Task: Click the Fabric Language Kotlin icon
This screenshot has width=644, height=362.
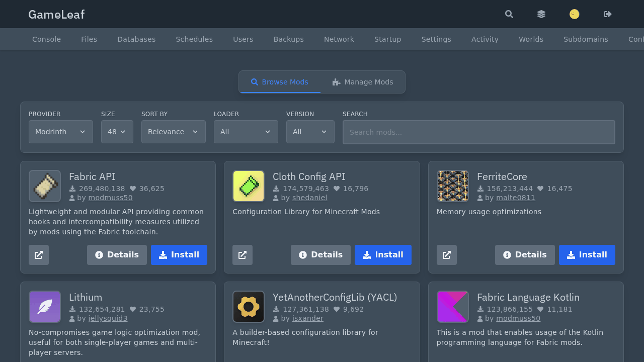Action: point(453,307)
